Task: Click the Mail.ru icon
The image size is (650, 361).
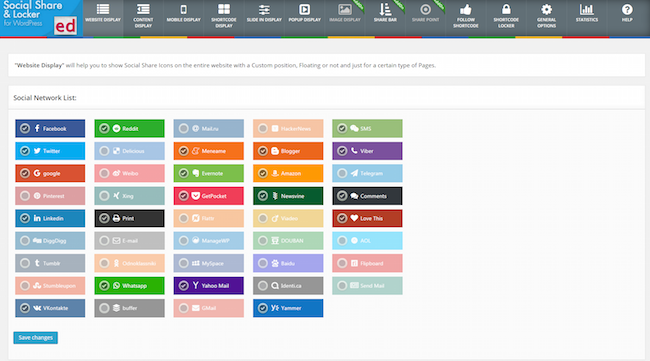Action: pos(196,128)
